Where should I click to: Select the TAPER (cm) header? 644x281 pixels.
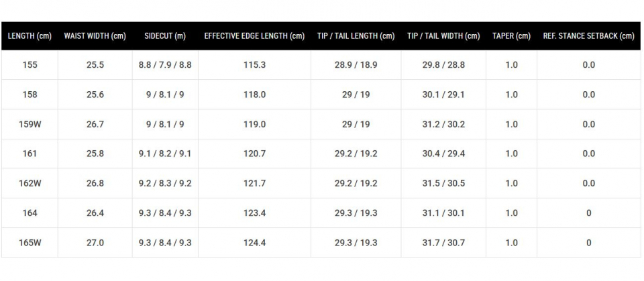click(511, 36)
